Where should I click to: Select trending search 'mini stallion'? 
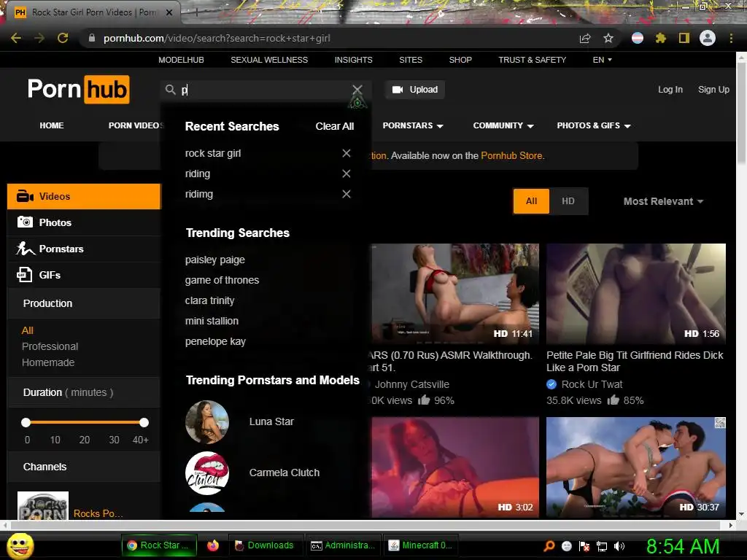[212, 321]
